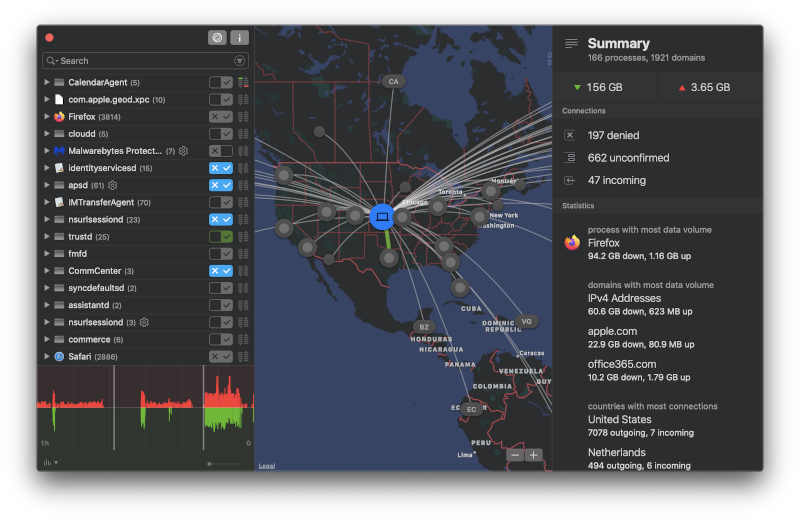Click the unconfirmed connections icon
800x520 pixels.
tap(570, 158)
